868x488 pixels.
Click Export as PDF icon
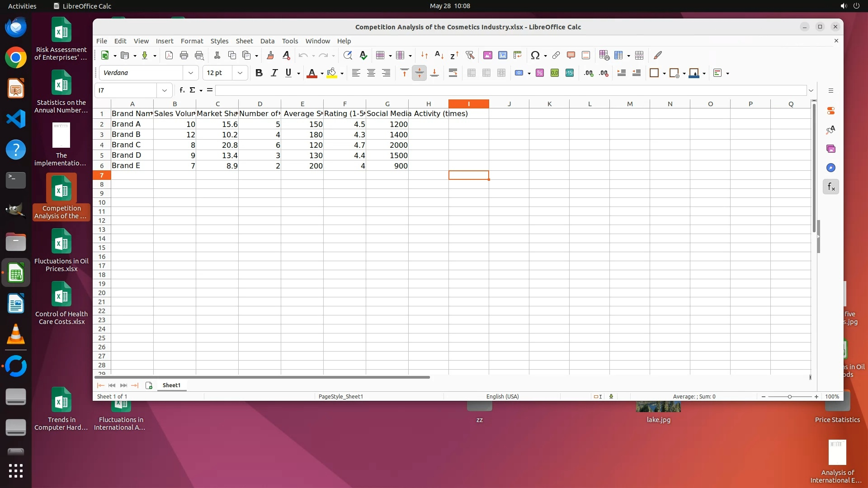pos(169,55)
